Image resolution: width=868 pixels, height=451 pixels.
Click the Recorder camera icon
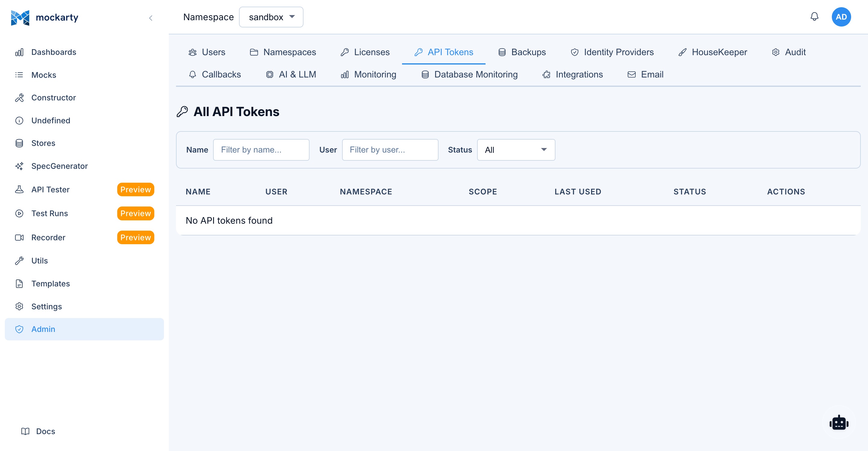pyautogui.click(x=19, y=238)
